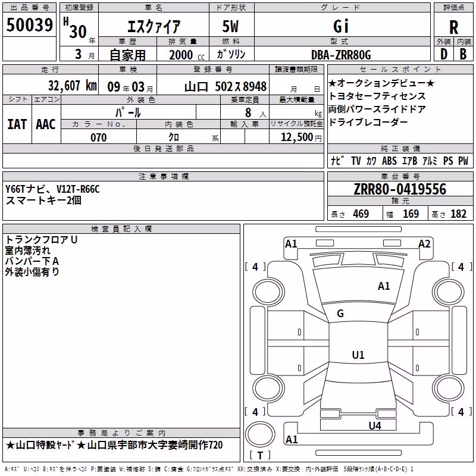This screenshot has width=476, height=476.
Task: Click the grade value Gi
Action: (x=341, y=26)
